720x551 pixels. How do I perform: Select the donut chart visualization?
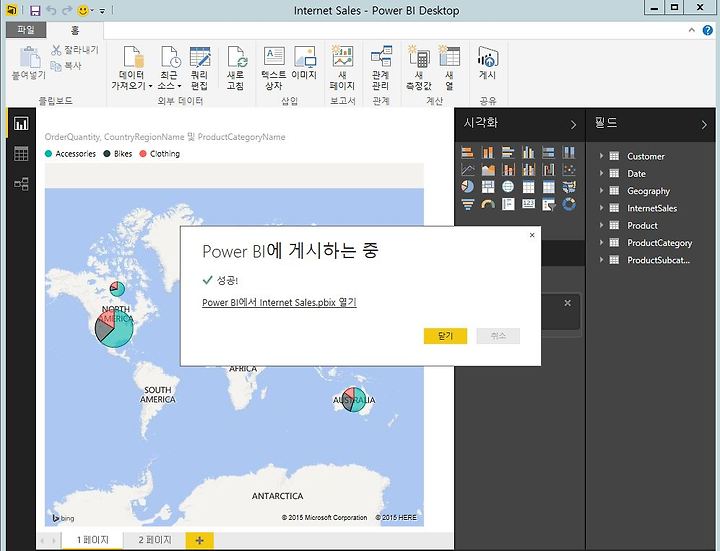(568, 204)
